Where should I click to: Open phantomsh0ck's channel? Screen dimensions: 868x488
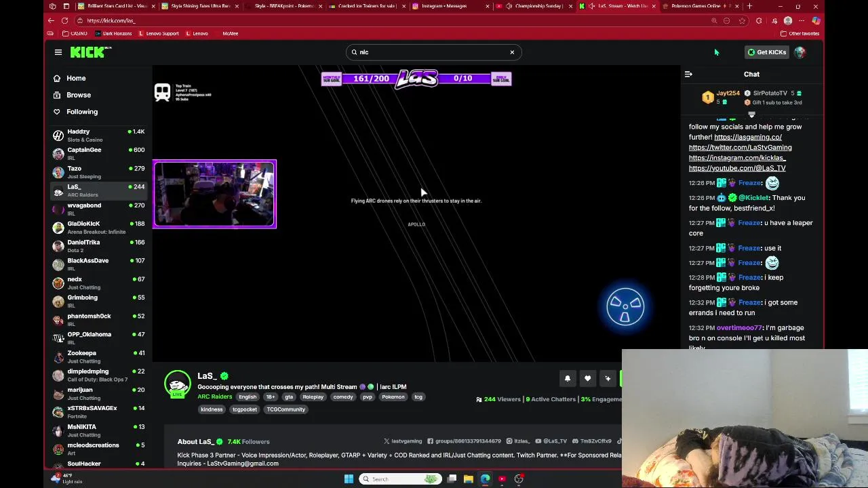tap(99, 320)
